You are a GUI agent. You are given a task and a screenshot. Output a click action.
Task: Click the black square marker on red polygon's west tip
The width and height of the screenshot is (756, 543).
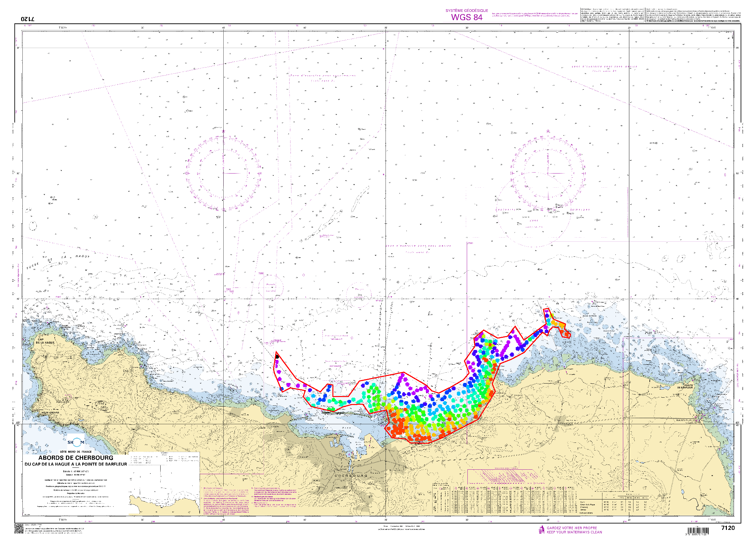tap(277, 357)
